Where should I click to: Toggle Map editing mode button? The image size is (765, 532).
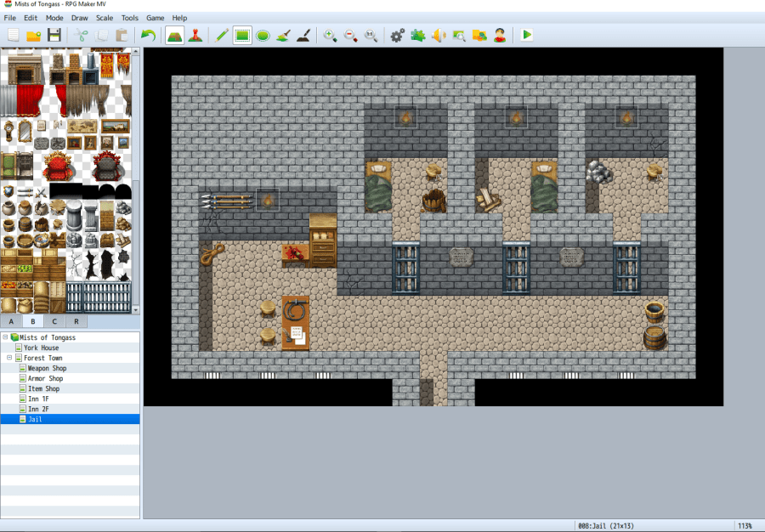click(175, 35)
